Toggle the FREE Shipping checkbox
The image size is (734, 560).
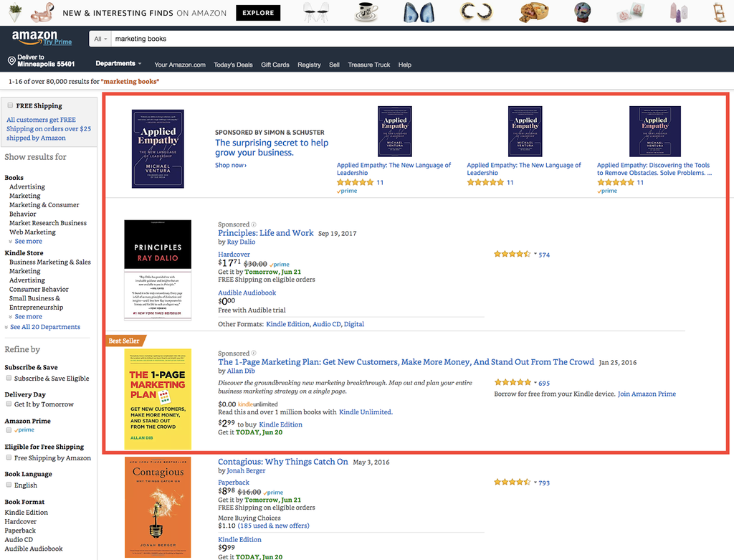tap(10, 105)
